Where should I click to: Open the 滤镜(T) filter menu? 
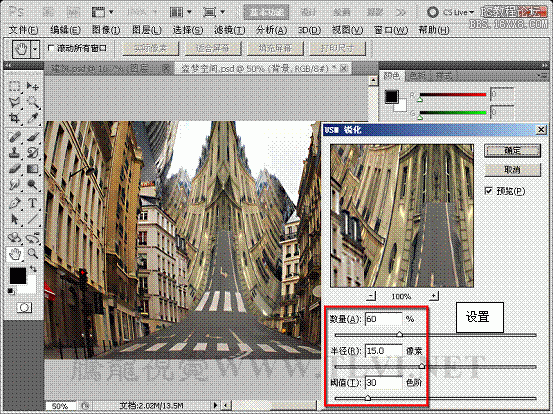pos(230,30)
